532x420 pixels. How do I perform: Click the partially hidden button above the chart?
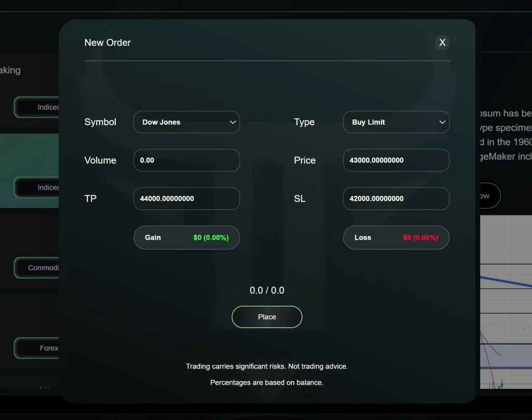point(488,195)
